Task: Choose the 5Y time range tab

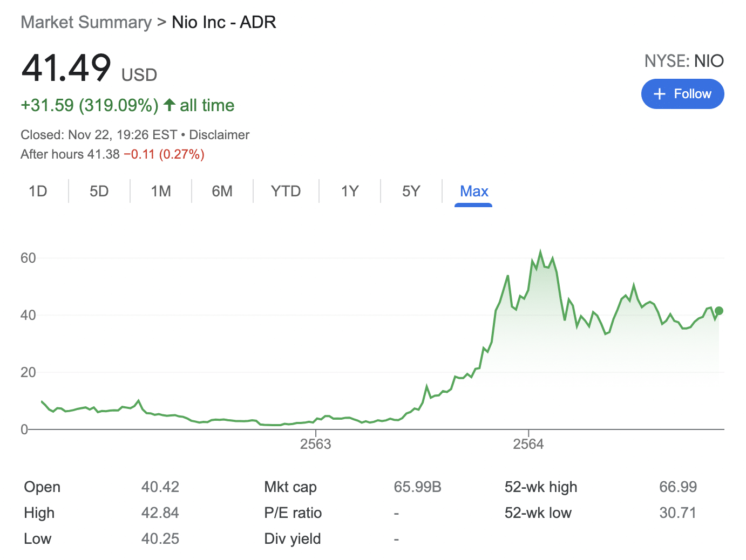Action: click(x=411, y=191)
